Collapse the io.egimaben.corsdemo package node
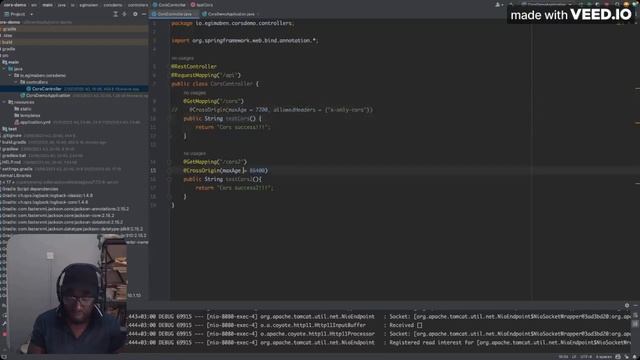 click(10, 76)
